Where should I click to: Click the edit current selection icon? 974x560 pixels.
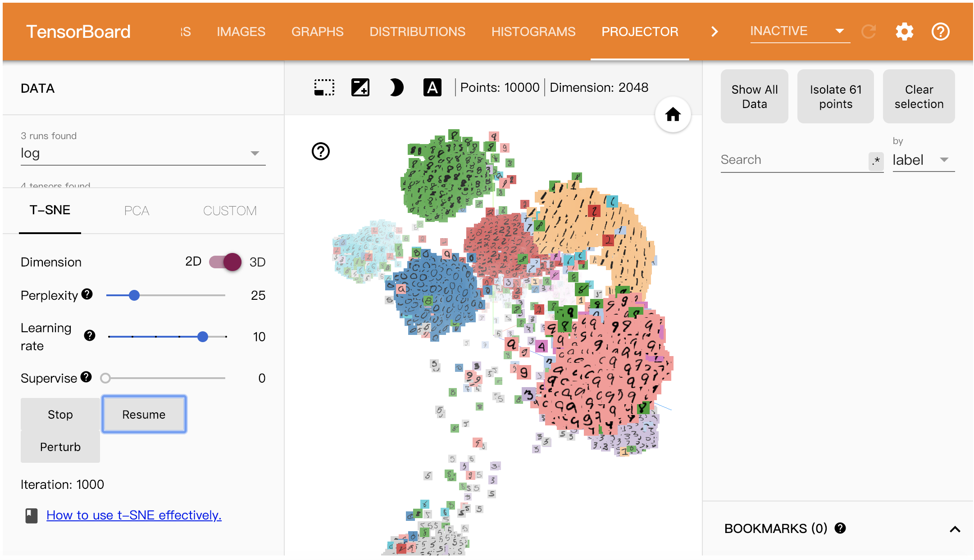point(360,87)
